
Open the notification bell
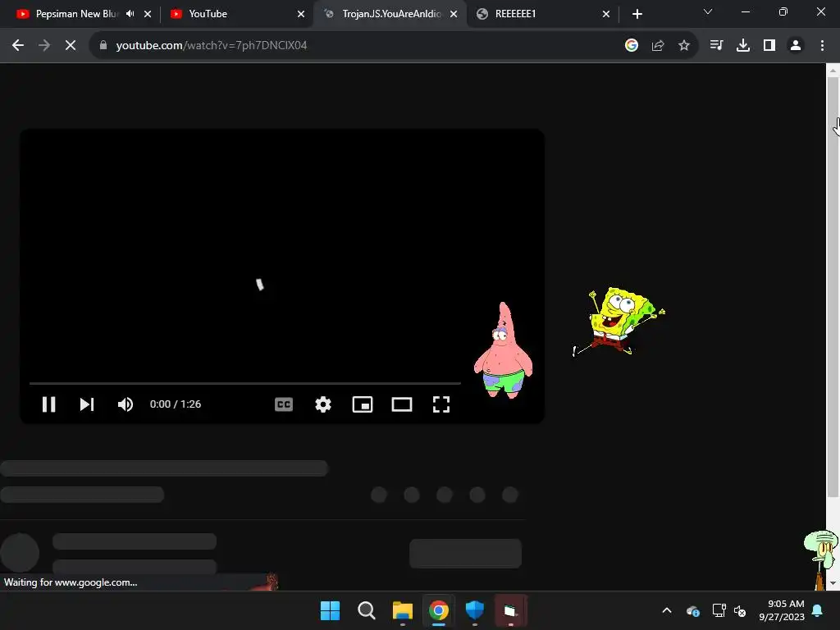coord(818,610)
